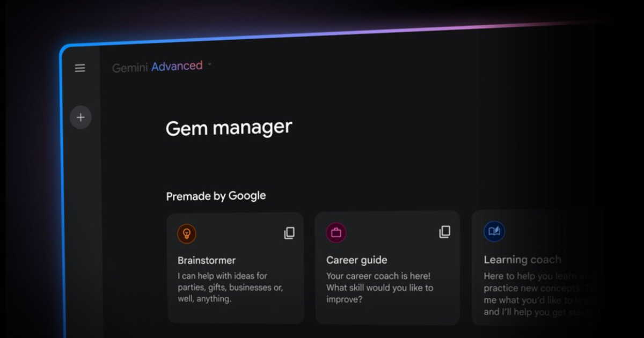Screen dimensions: 644x338
Task: Select Brainstormer description about parties and gifts
Action: pyautogui.click(x=231, y=288)
